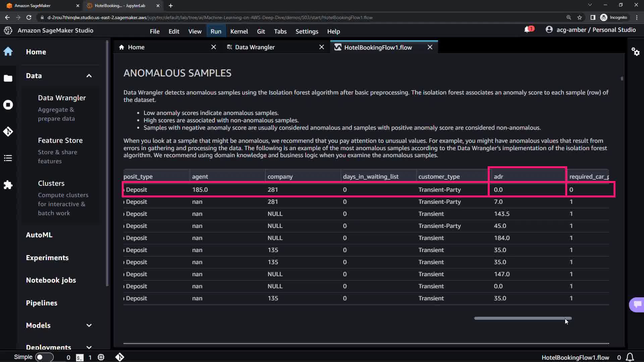
Task: Open running terminals and kernels icon
Action: (8, 105)
